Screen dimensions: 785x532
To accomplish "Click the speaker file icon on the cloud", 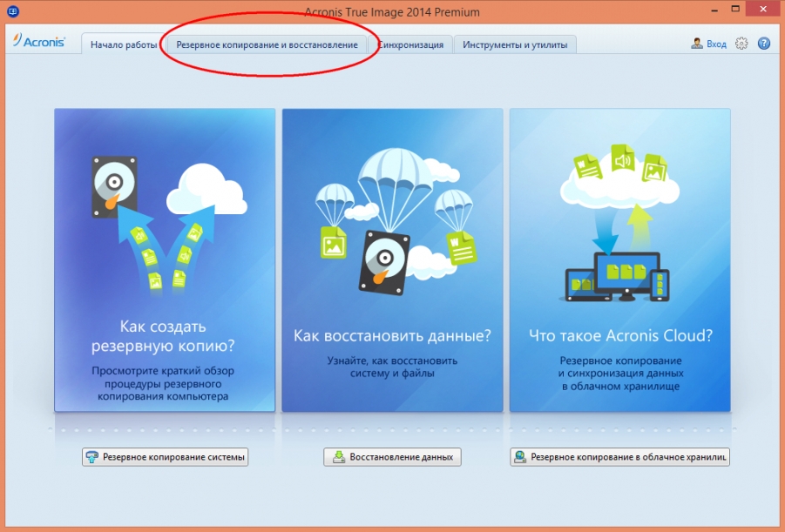I will 623,161.
